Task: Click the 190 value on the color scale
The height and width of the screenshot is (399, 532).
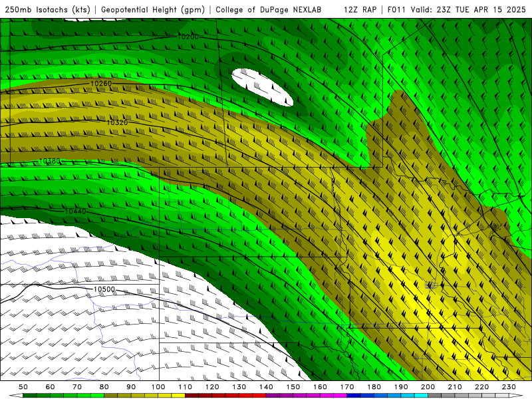Action: pyautogui.click(x=401, y=387)
